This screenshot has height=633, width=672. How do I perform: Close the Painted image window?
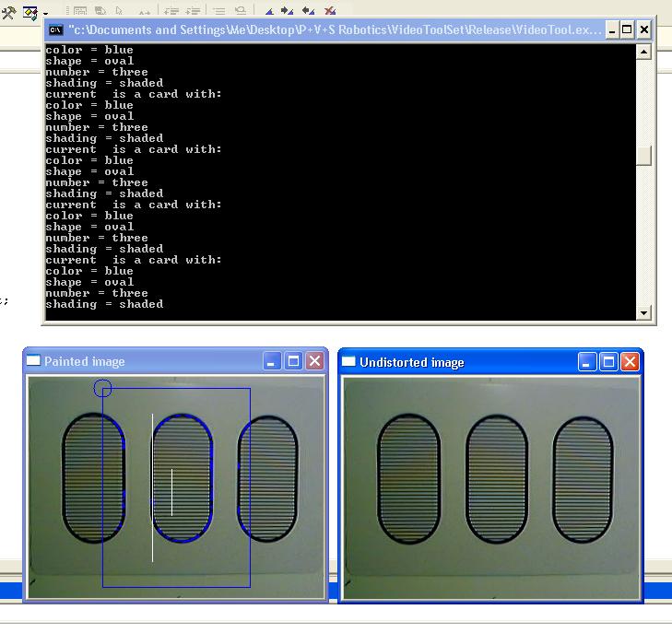tap(315, 361)
